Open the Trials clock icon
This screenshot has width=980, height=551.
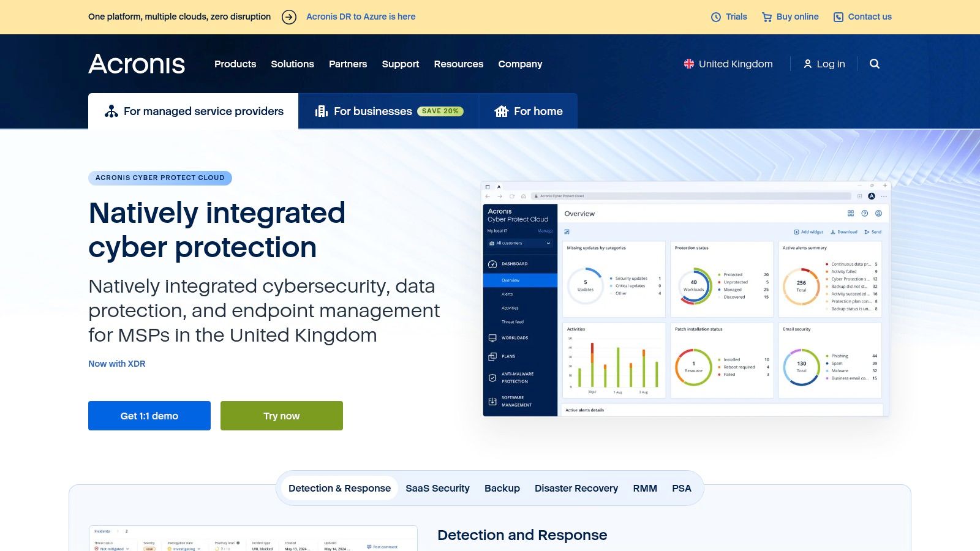pyautogui.click(x=716, y=17)
